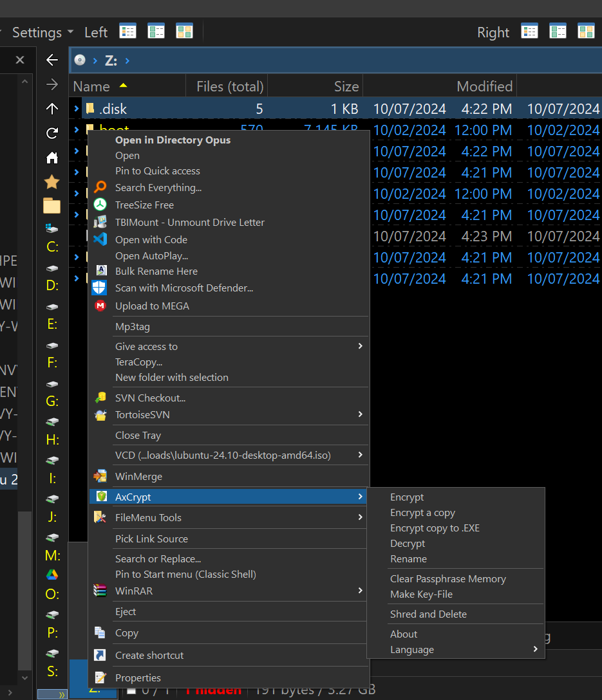Viewport: 602px width, 700px height.
Task: Choose Scan with Microsoft Defender...
Action: click(x=184, y=288)
